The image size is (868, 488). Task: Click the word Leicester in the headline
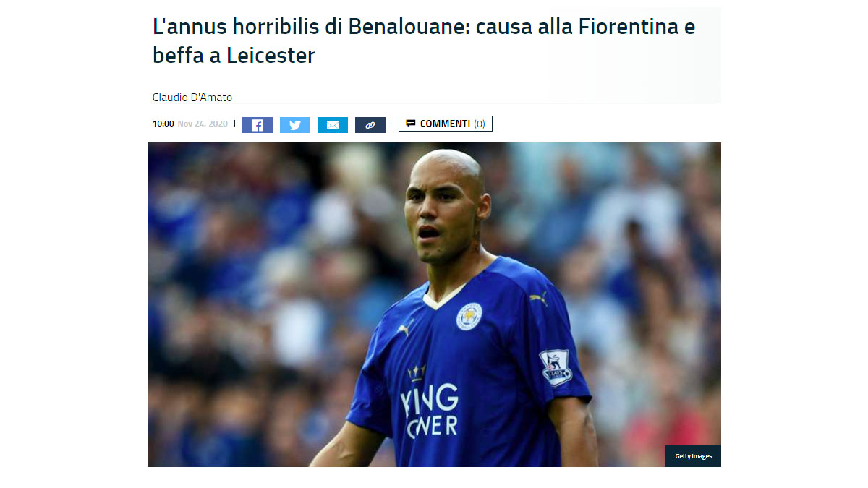[x=271, y=55]
